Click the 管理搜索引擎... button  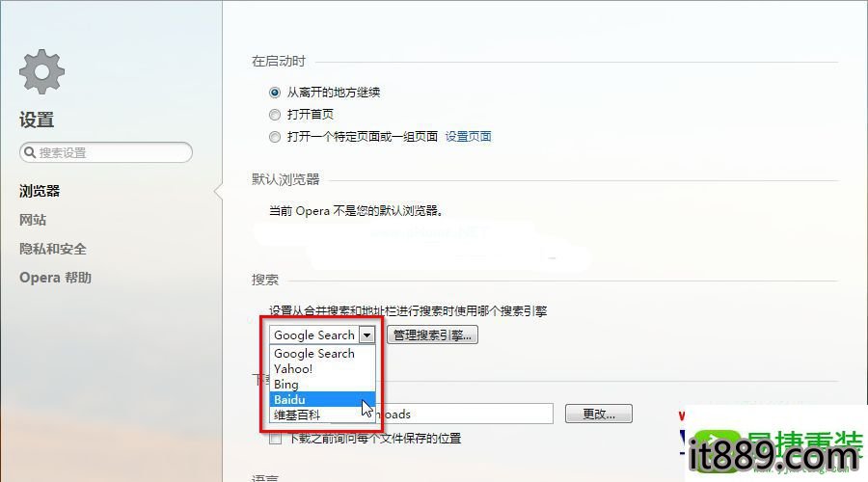click(432, 335)
